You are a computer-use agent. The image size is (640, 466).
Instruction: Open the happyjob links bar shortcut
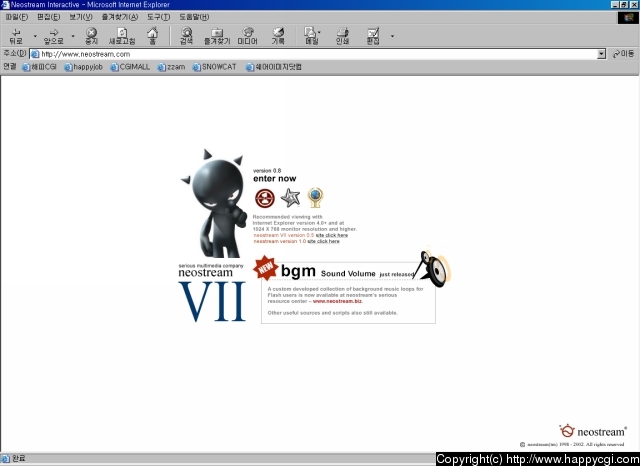click(x=83, y=67)
